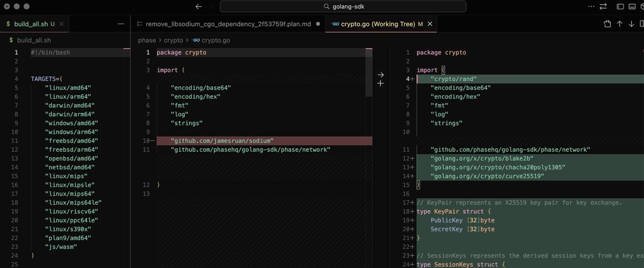This screenshot has width=644, height=268.
Task: Open more actions for build_all.sh editor group
Action: click(x=121, y=24)
